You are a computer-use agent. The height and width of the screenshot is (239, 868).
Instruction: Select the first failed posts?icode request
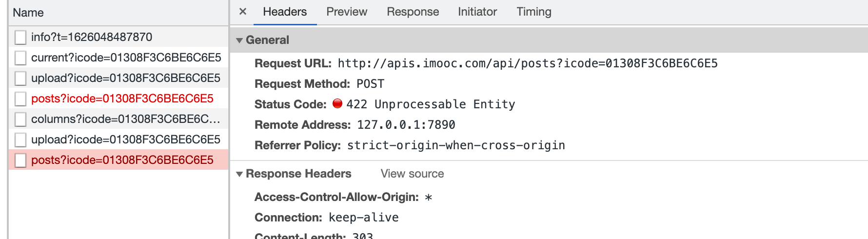pyautogui.click(x=122, y=99)
